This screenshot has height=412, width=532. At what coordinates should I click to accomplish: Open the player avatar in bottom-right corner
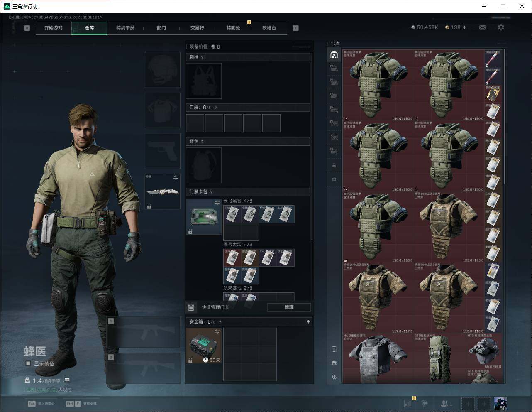(500, 404)
